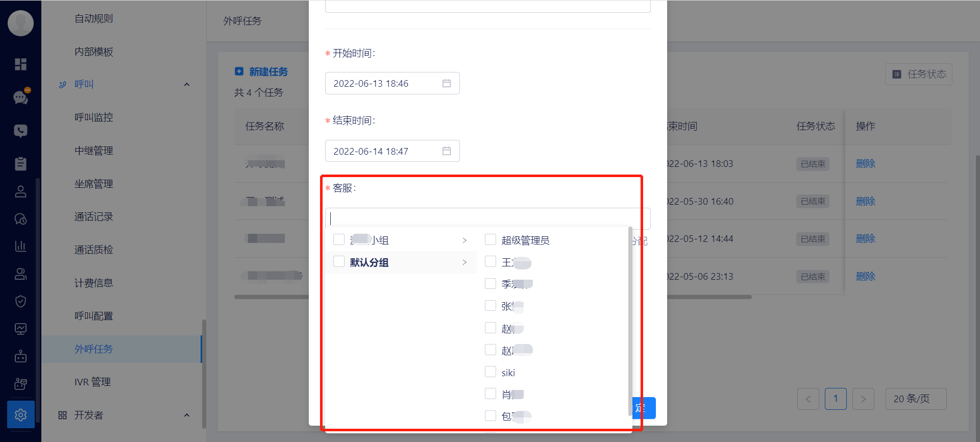The height and width of the screenshot is (442, 980).
Task: Click the 结束时间 date field
Action: coord(392,151)
